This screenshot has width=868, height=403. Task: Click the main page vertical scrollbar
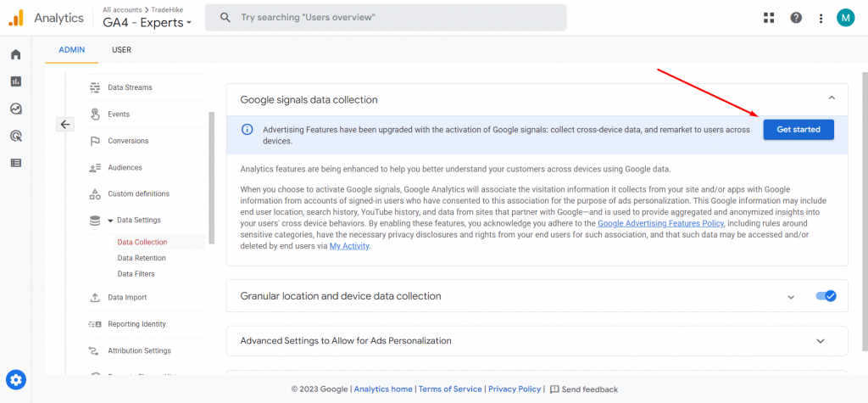865,210
